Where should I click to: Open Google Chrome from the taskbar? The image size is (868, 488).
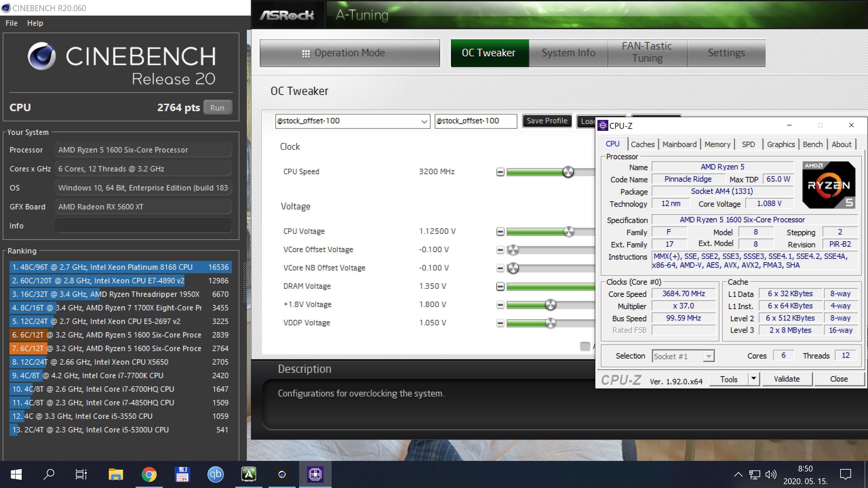click(x=149, y=475)
